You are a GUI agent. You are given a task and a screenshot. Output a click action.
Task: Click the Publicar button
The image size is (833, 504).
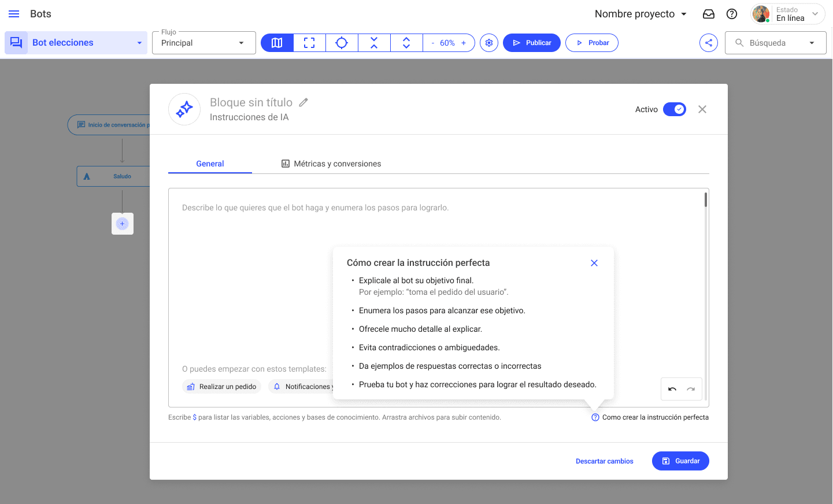(532, 43)
